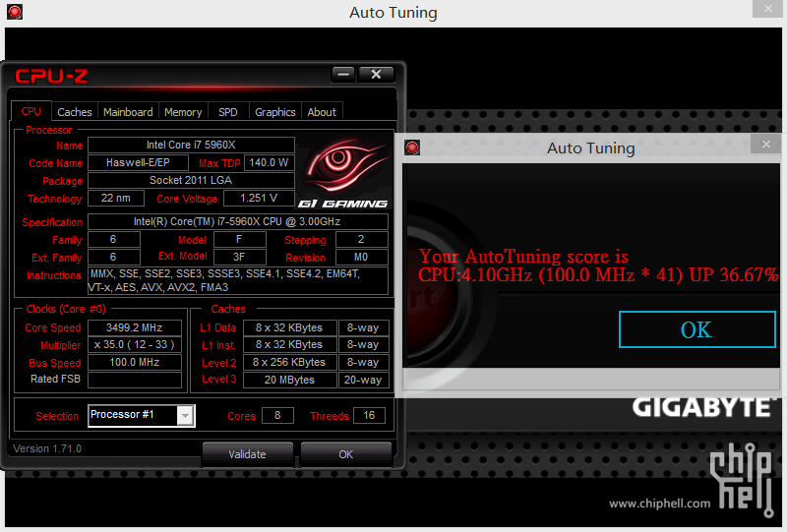Click the Validate button in CPU-Z

pos(248,454)
